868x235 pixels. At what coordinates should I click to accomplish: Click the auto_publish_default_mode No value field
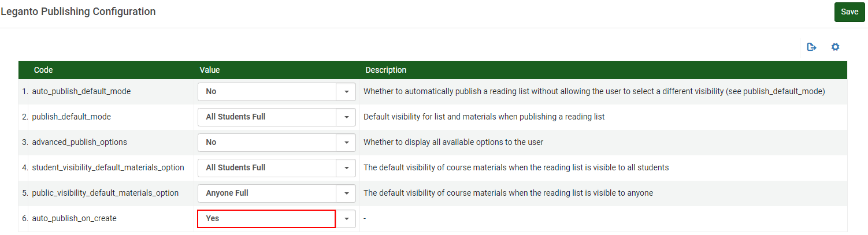[266, 92]
